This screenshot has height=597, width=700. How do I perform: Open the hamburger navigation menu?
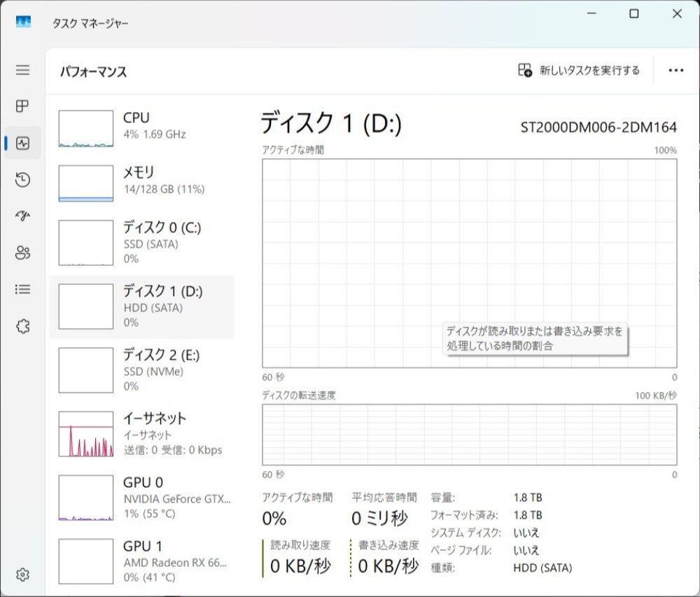pos(23,70)
